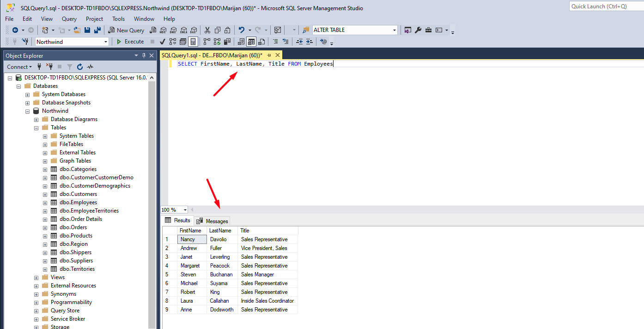This screenshot has height=329, width=644.
Task: Click the MDX query icon
Action: (163, 30)
